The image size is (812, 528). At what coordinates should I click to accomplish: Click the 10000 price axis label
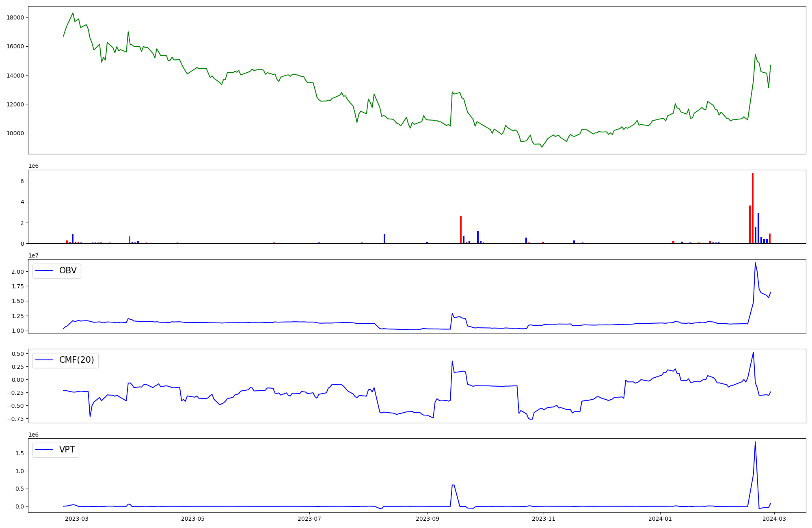tap(15, 133)
